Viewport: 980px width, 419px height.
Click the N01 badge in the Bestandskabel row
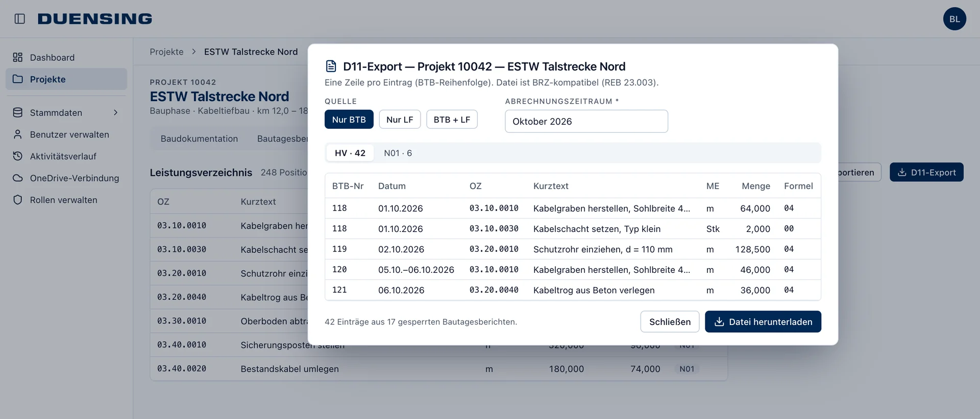click(x=687, y=369)
